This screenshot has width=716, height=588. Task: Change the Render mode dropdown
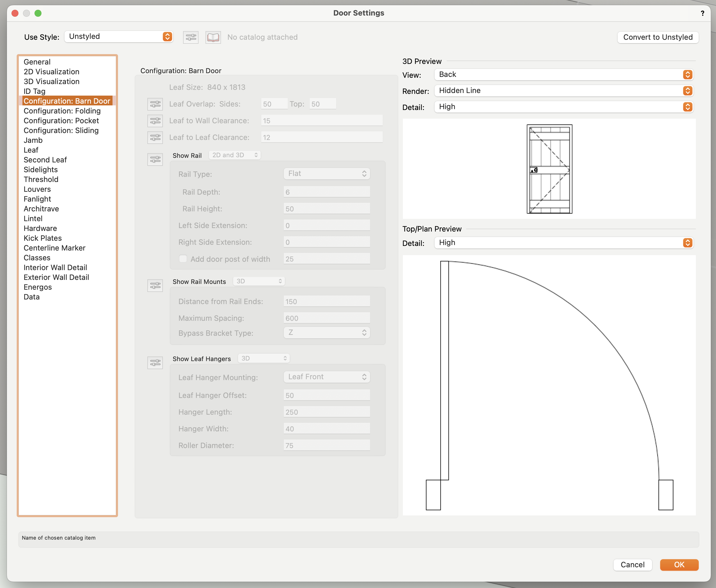pos(564,91)
